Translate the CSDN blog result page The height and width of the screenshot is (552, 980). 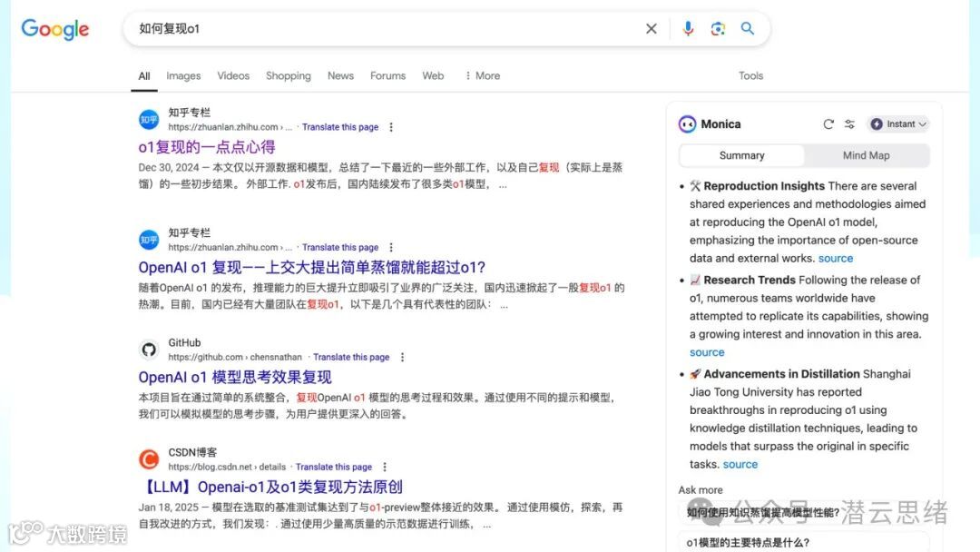[334, 467]
